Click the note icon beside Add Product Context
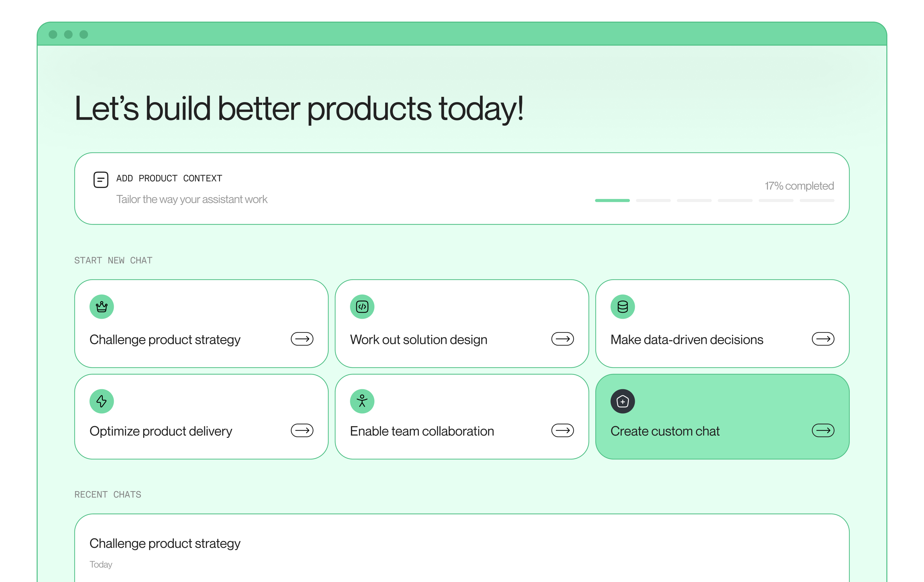Image resolution: width=924 pixels, height=582 pixels. click(x=101, y=180)
